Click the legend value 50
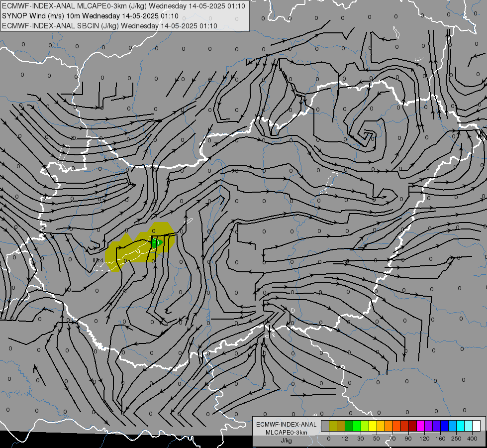487x448 pixels. click(377, 439)
